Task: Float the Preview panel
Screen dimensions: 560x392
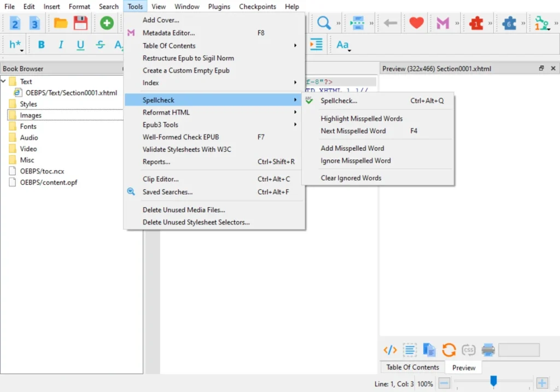Action: tap(541, 68)
